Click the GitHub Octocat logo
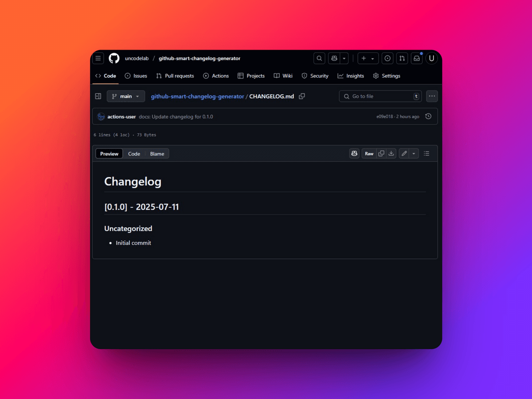532x399 pixels. pyautogui.click(x=114, y=59)
